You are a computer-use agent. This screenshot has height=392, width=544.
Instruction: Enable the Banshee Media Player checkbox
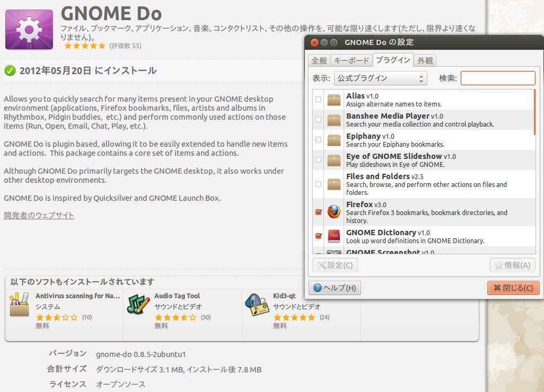[x=318, y=120]
